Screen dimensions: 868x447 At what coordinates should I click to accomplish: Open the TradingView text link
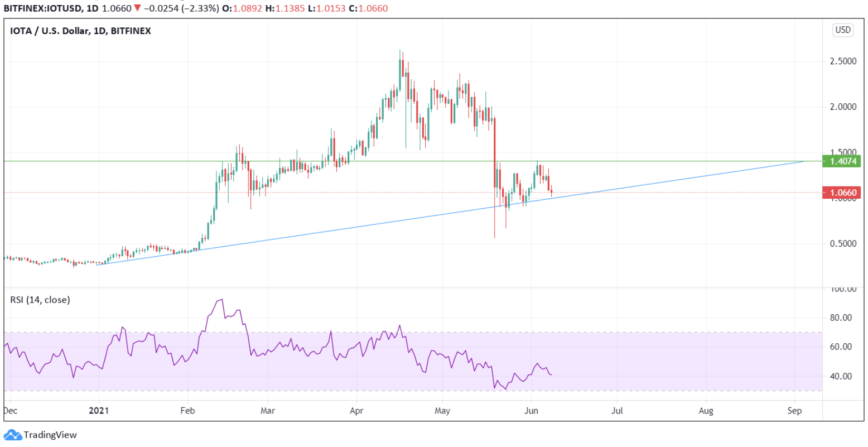click(50, 435)
